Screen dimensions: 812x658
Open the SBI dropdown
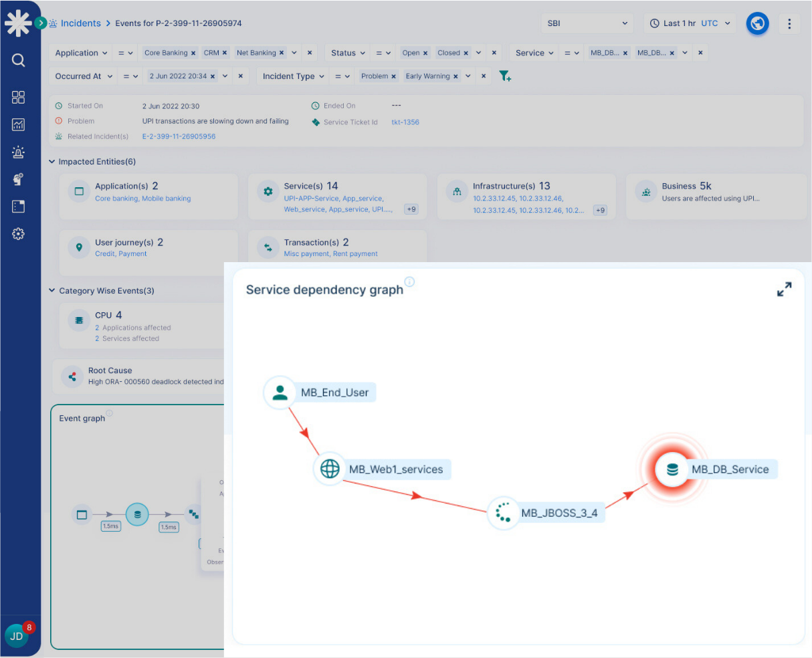coord(587,23)
